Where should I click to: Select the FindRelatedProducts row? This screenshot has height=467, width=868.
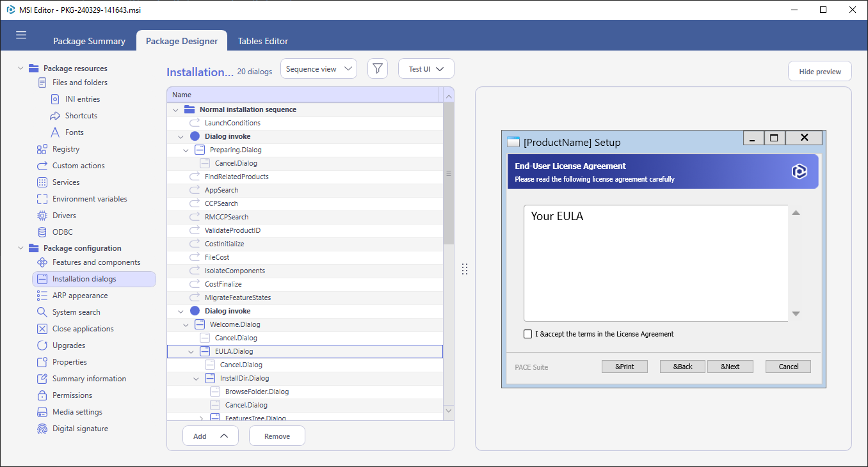point(305,177)
